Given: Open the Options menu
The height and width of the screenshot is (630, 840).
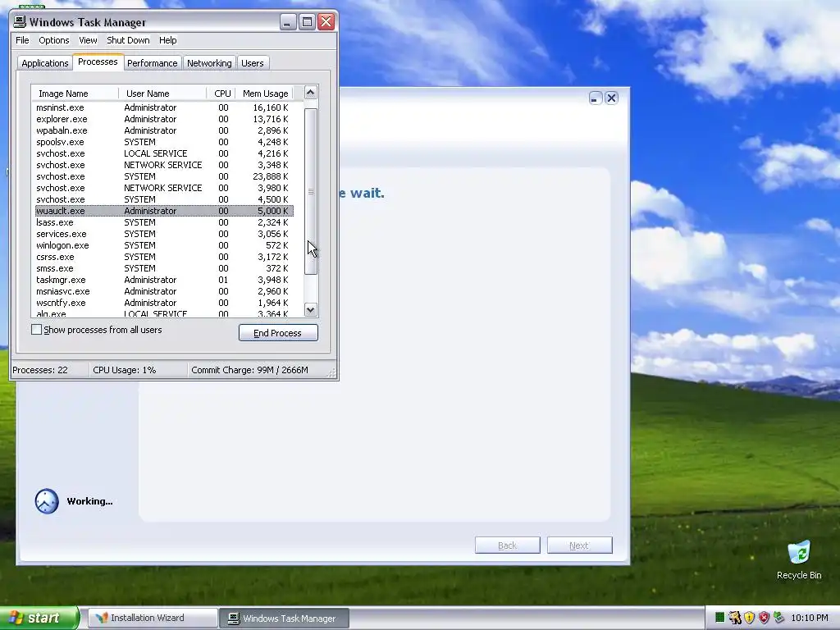Looking at the screenshot, I should click(53, 40).
